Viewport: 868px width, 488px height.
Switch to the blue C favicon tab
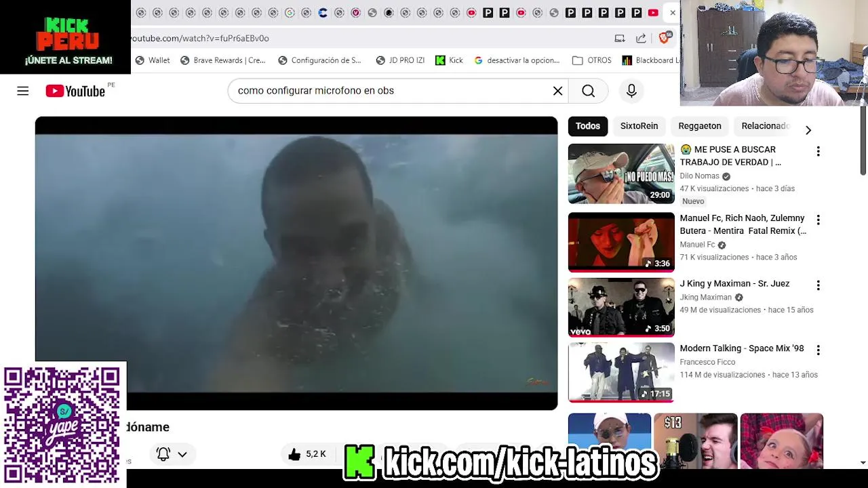[323, 13]
